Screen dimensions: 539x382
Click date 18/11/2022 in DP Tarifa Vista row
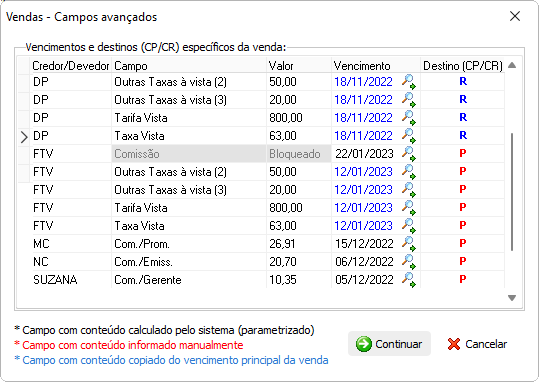click(x=363, y=118)
